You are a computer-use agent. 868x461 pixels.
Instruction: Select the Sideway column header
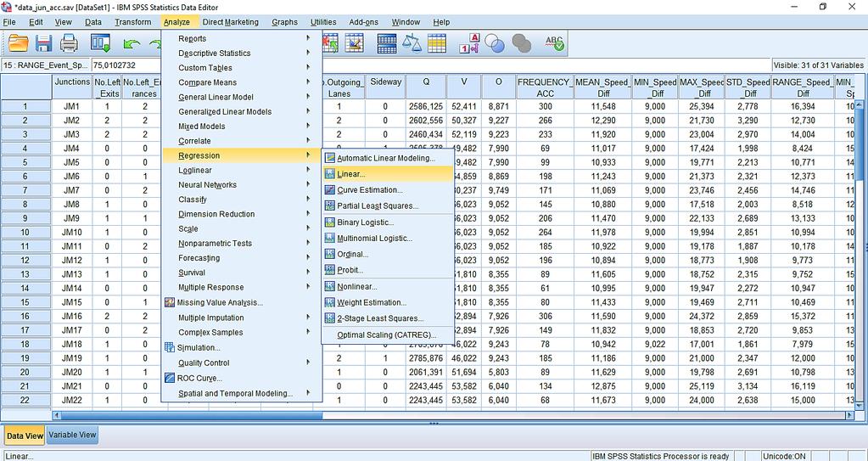tap(385, 87)
